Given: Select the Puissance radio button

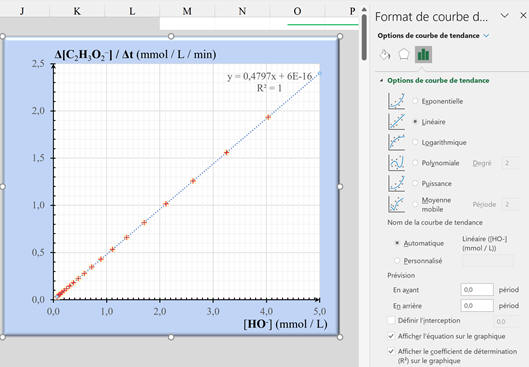Looking at the screenshot, I should (x=415, y=184).
